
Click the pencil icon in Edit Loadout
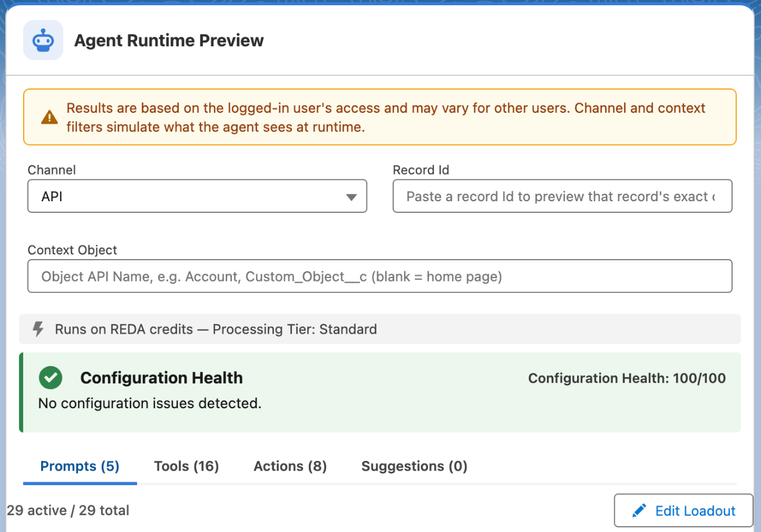tap(639, 511)
